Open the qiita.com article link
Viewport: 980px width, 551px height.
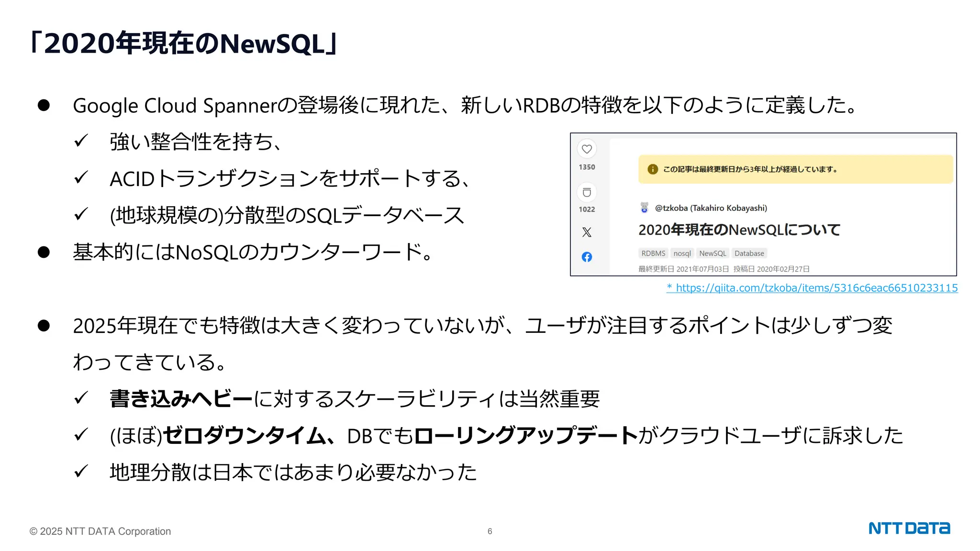812,287
